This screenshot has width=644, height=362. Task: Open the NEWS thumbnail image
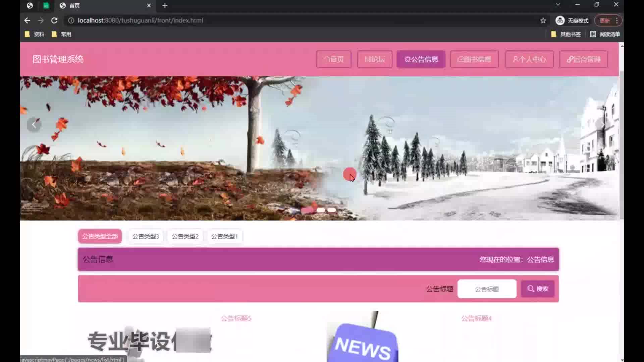(x=363, y=337)
